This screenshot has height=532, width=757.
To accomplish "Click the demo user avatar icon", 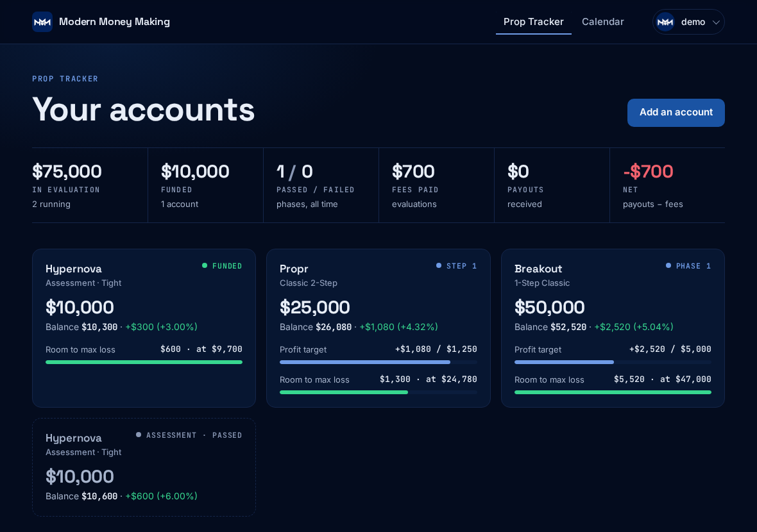I will point(665,22).
